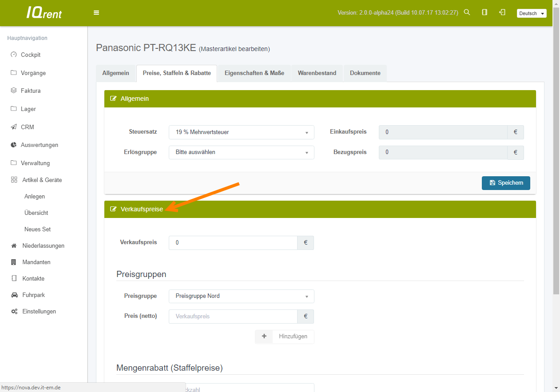Open the Auswertungen link
560x392 pixels.
click(x=40, y=145)
